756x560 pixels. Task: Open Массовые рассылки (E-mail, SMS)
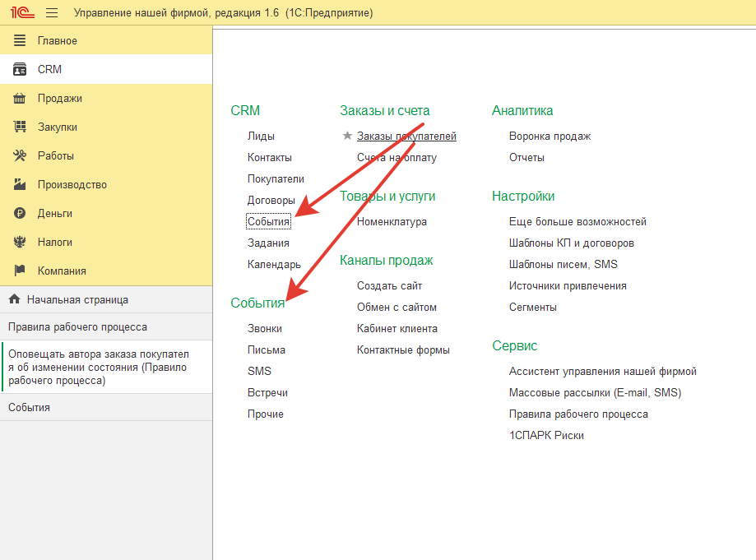[x=595, y=392]
